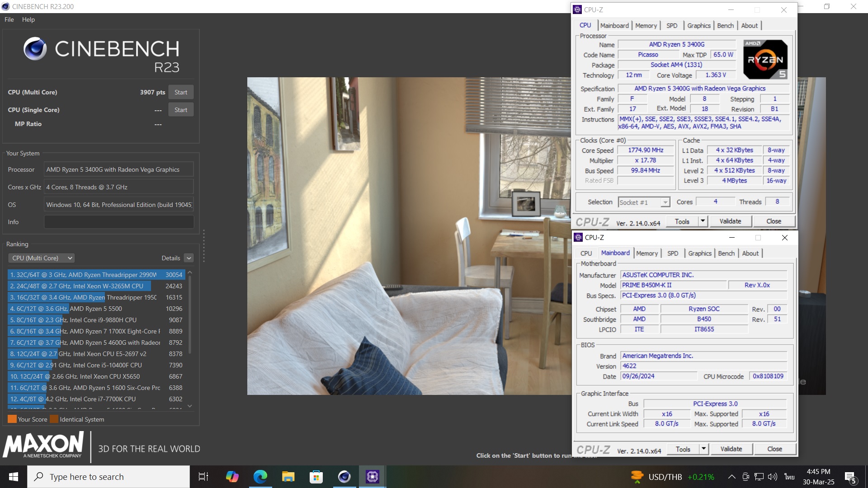Select Intel Core i7-7700K ranking row
Screen dimensions: 868x488
[x=96, y=399]
